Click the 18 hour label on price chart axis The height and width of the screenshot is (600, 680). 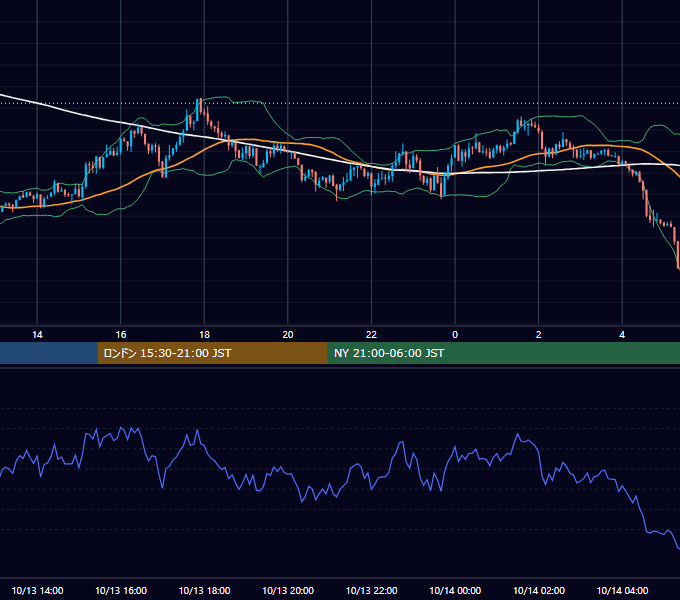[204, 335]
